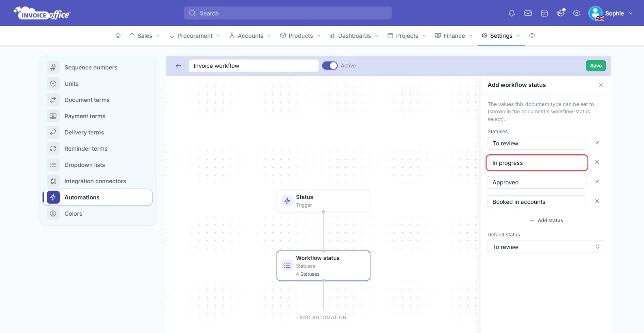Screen dimensions: 644x333
Task: Open the Sales menu
Action: [145, 36]
